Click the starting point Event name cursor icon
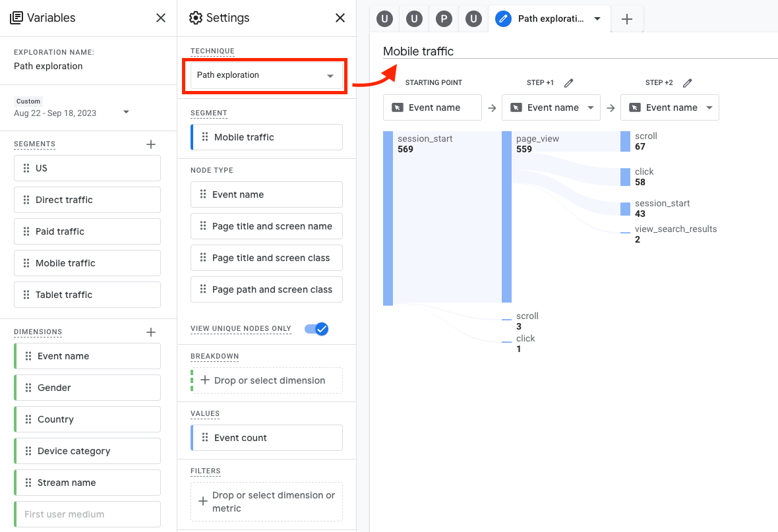This screenshot has width=778, height=532. [x=398, y=107]
